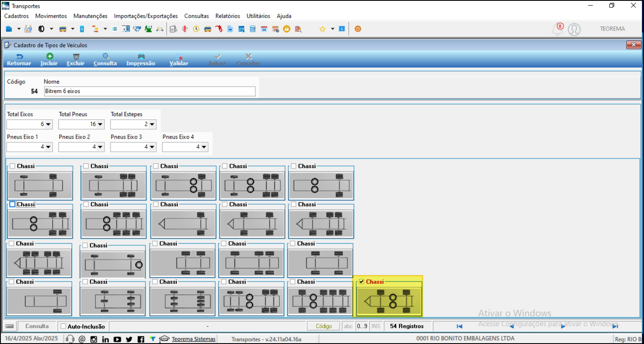Open the YouTube icon in status bar
Image resolution: width=644 pixels, height=344 pixels.
(117, 339)
